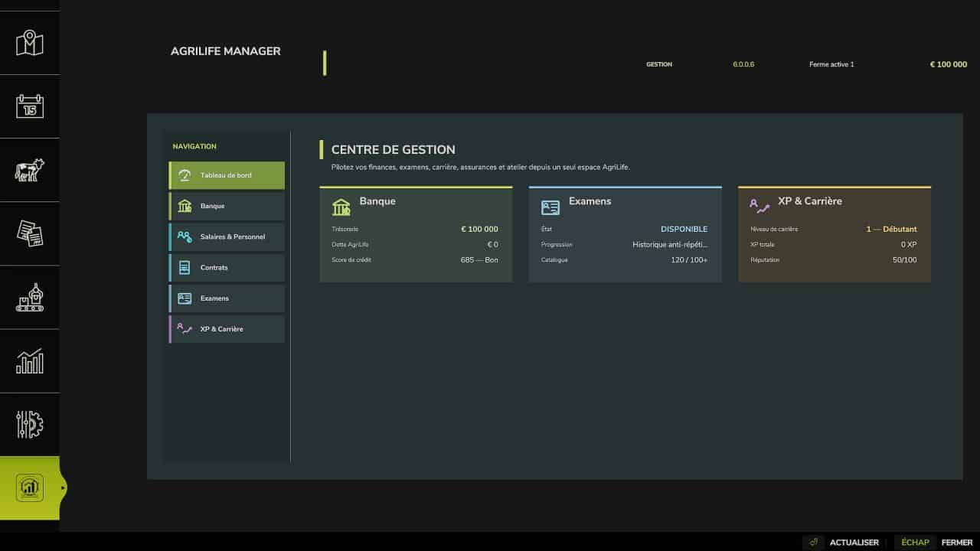
Task: Click Ferme active 1 label
Action: tap(831, 64)
